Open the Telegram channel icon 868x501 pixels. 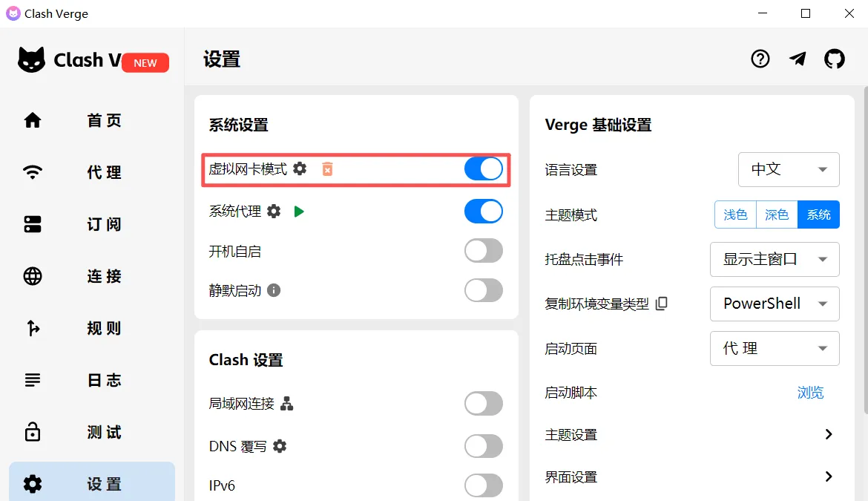[798, 59]
